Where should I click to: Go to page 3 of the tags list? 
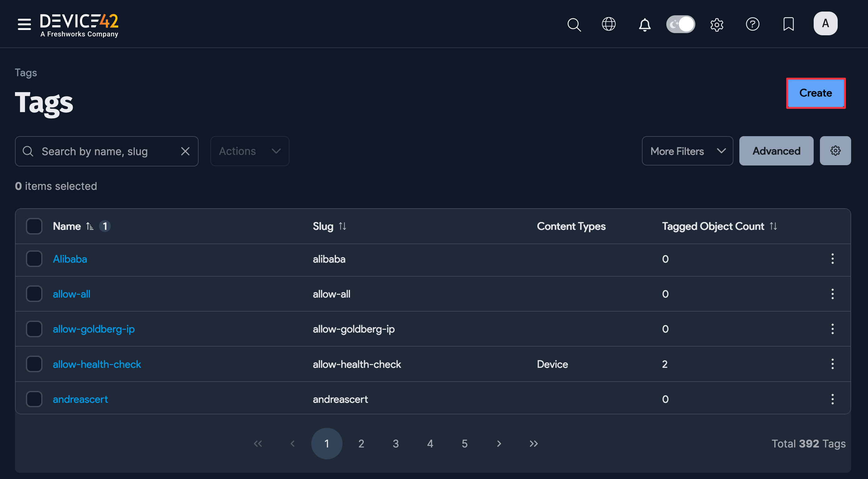point(396,444)
